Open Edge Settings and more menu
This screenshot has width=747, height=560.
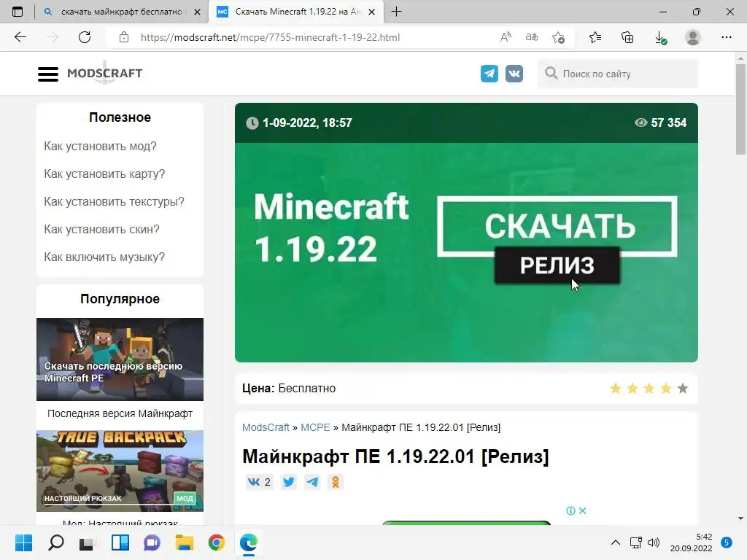(726, 37)
